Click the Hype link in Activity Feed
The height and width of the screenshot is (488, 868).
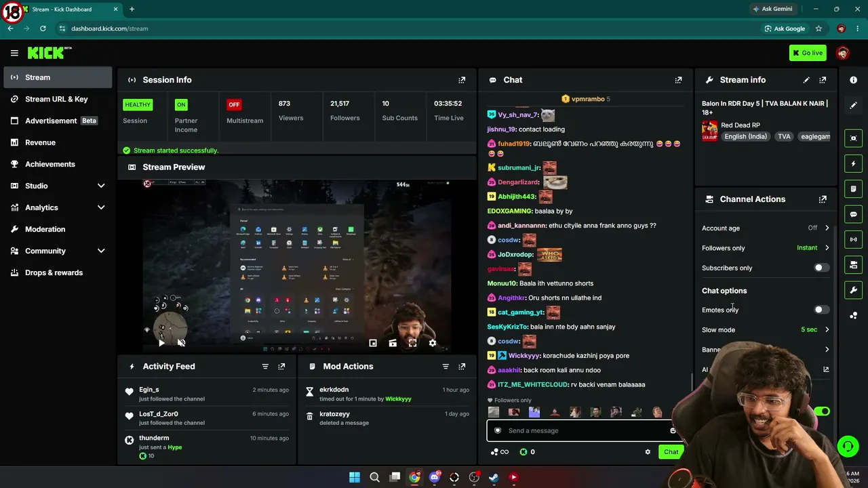(x=174, y=447)
